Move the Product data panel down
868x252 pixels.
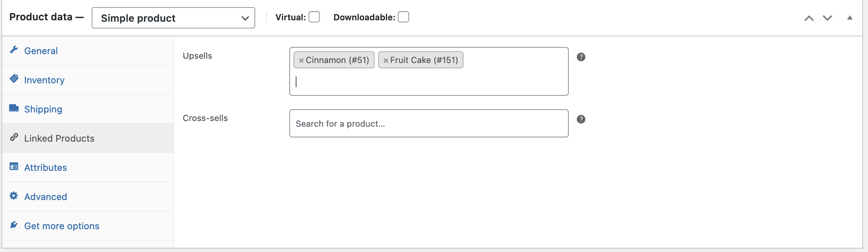pos(827,18)
